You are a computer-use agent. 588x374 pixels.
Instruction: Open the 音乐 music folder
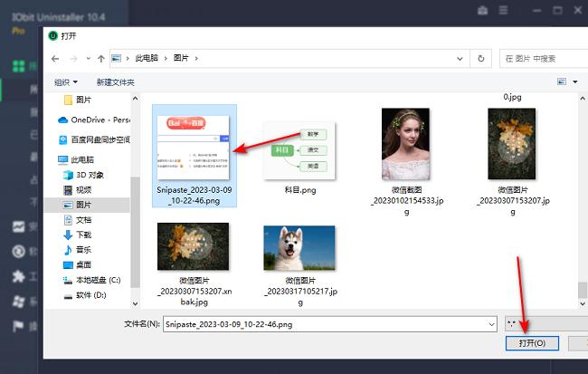83,249
